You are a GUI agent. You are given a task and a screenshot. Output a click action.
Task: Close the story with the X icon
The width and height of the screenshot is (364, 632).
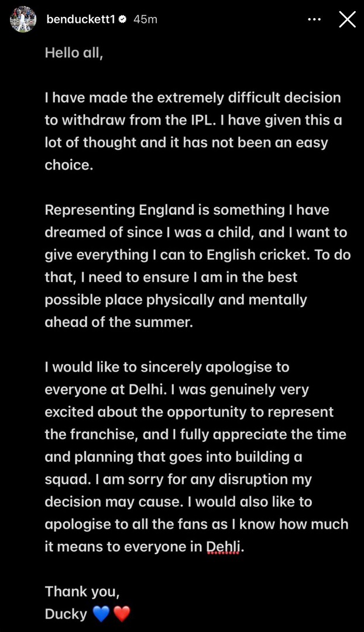pos(347,19)
